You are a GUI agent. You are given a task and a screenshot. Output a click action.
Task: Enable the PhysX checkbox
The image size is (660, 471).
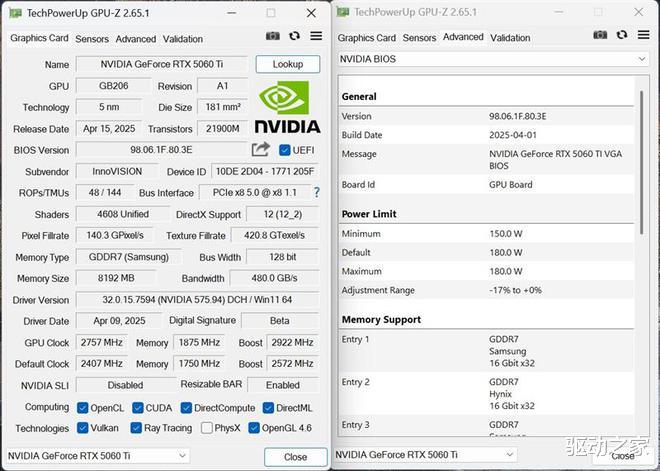[207, 428]
